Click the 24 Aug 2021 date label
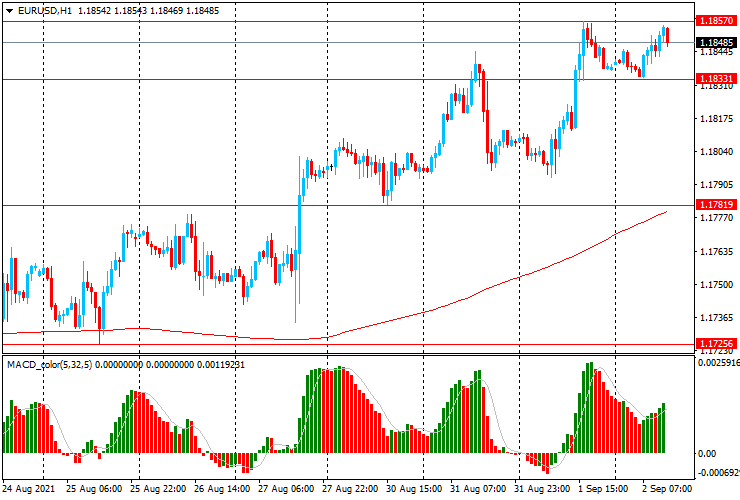740x500 pixels. click(x=29, y=489)
